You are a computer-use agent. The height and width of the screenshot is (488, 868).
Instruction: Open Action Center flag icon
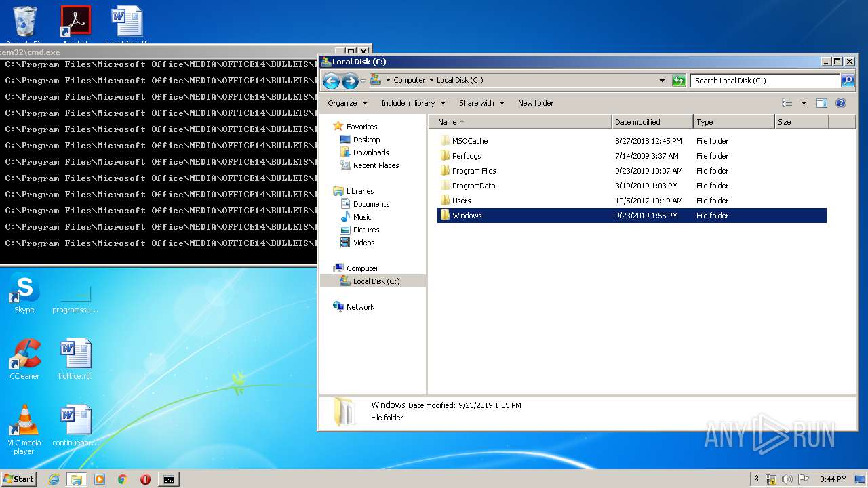tap(804, 479)
